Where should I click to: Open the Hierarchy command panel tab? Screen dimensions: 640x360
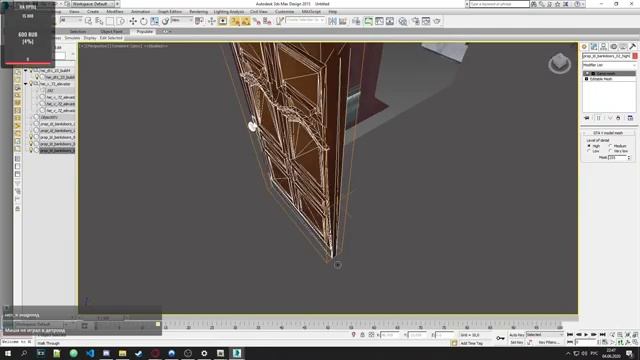coord(604,47)
